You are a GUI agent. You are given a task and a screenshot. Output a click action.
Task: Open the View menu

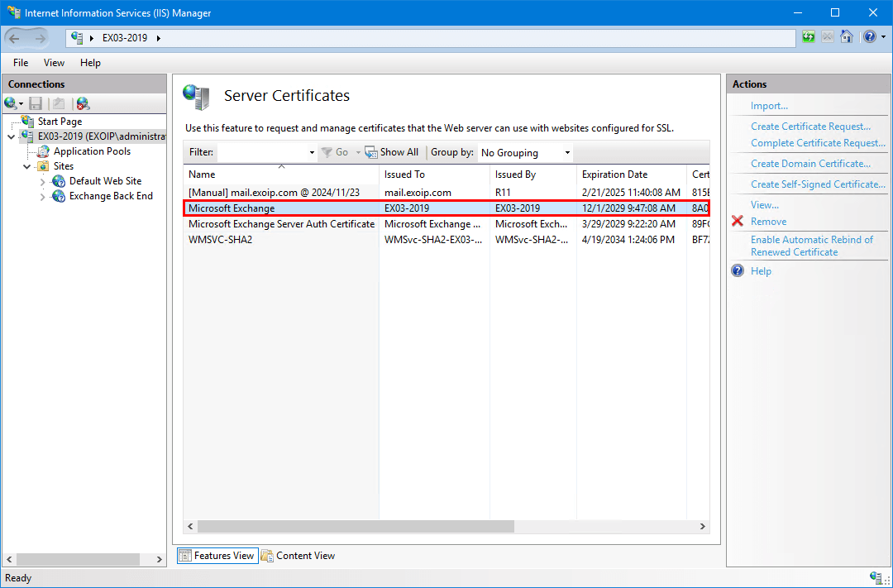coord(54,63)
